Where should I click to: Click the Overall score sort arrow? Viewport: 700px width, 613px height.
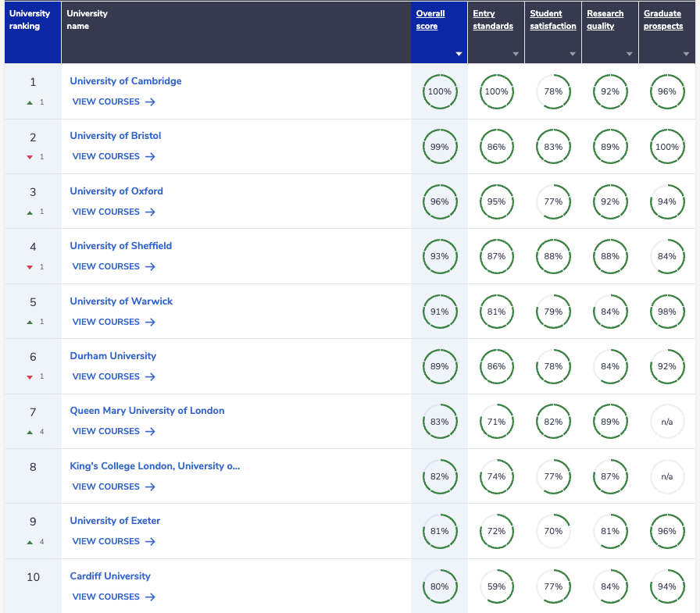pos(459,54)
